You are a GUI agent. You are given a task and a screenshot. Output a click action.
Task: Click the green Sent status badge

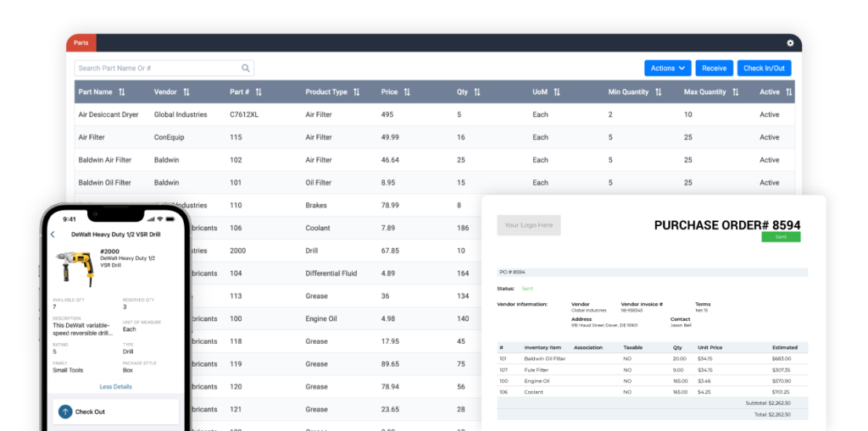click(x=781, y=237)
